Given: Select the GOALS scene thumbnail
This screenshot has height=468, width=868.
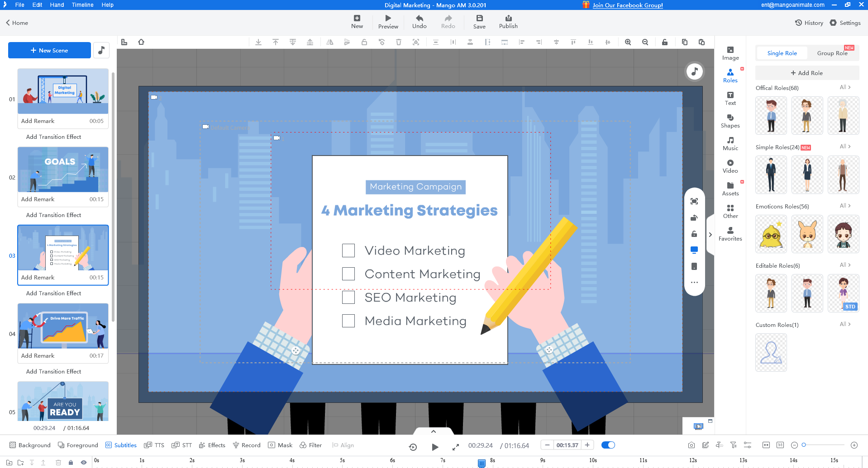Looking at the screenshot, I should pyautogui.click(x=62, y=170).
